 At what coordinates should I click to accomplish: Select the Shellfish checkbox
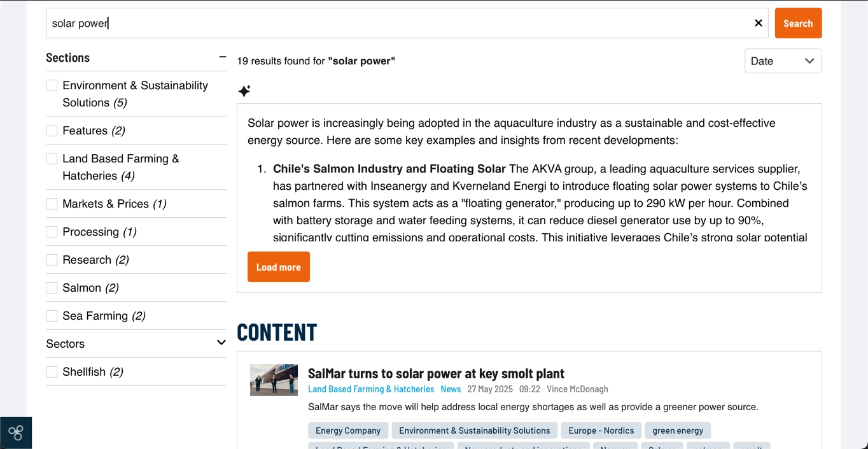pyautogui.click(x=52, y=372)
